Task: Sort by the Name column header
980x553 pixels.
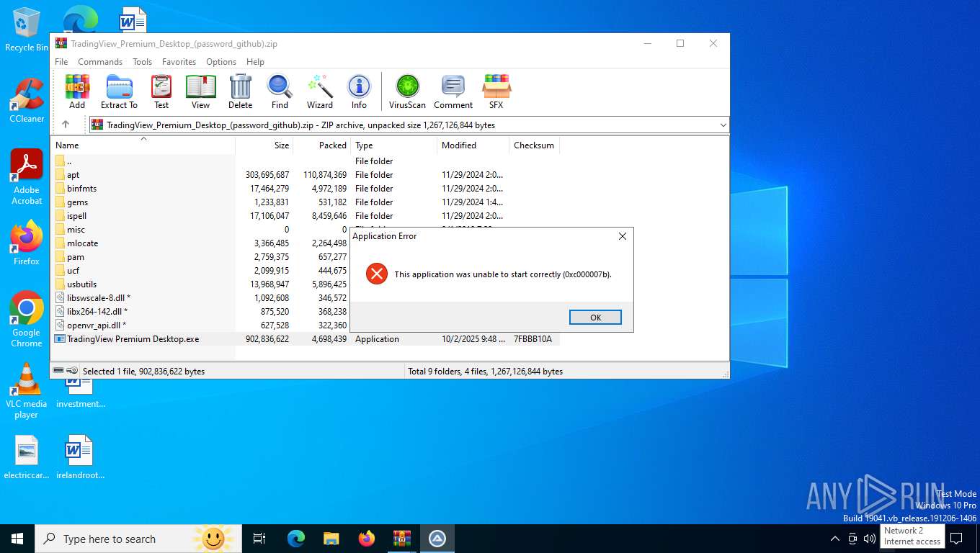Action: pyautogui.click(x=143, y=145)
